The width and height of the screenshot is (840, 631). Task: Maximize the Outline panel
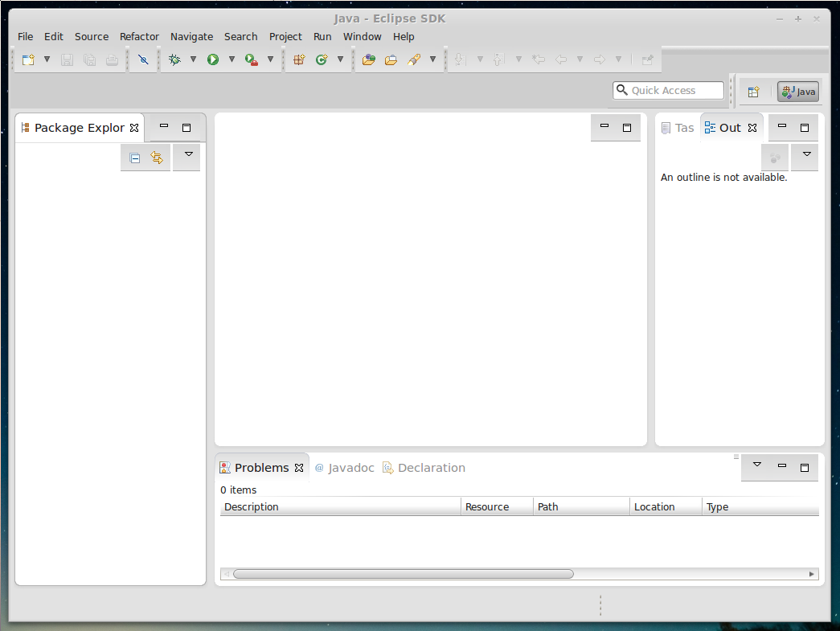pos(805,128)
